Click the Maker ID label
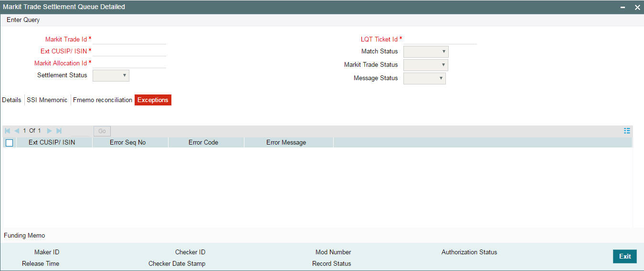The width and height of the screenshot is (644, 271). [47, 252]
